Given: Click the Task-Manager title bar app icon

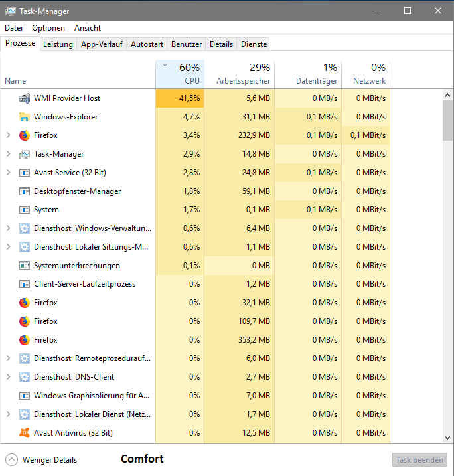Looking at the screenshot, I should 11,11.
